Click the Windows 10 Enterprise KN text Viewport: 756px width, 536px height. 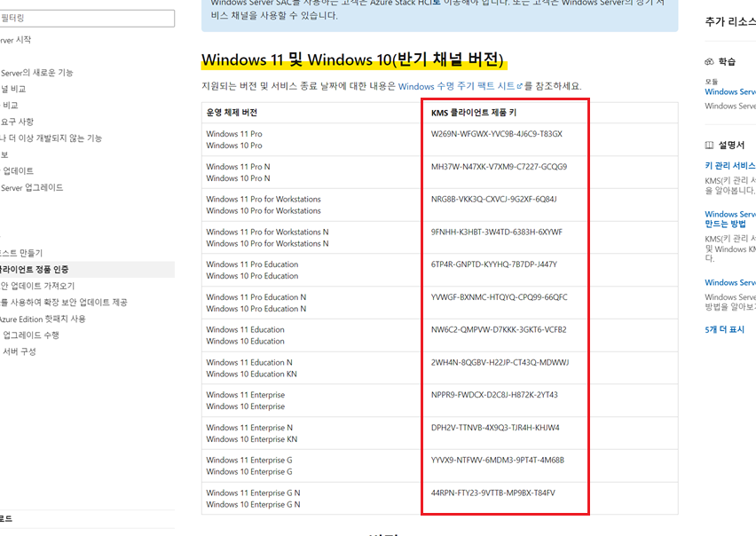252,439
